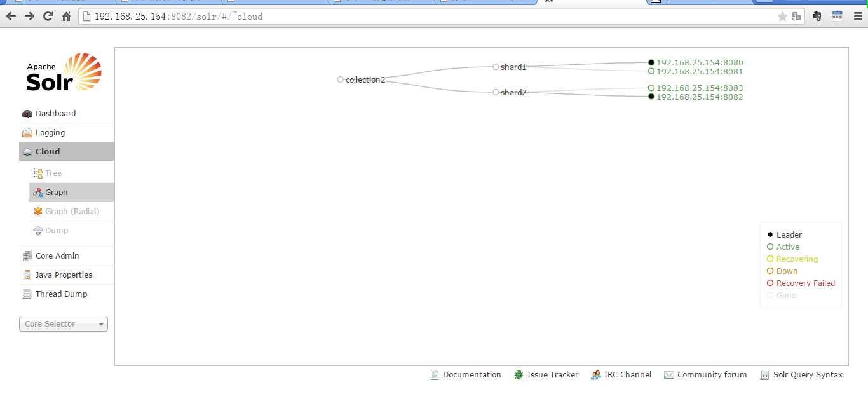Open the Core Selector dropdown
This screenshot has width=868, height=394.
tap(64, 324)
